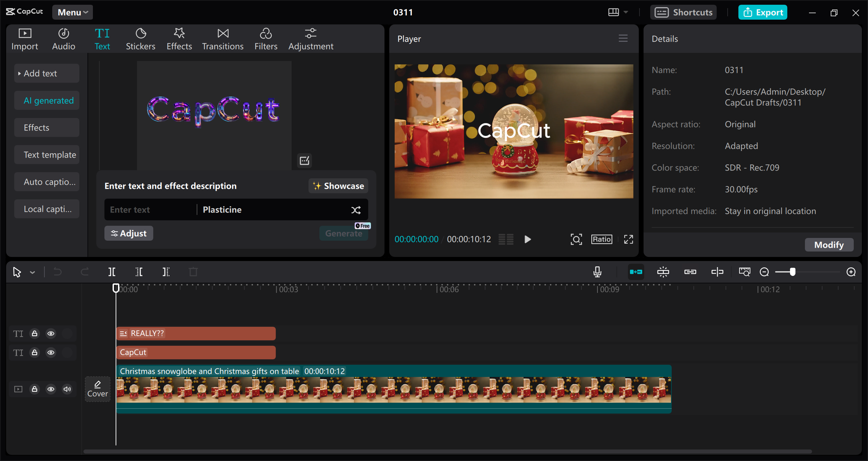Take a snapshot in the Player panel
The height and width of the screenshot is (461, 868).
pyautogui.click(x=576, y=239)
